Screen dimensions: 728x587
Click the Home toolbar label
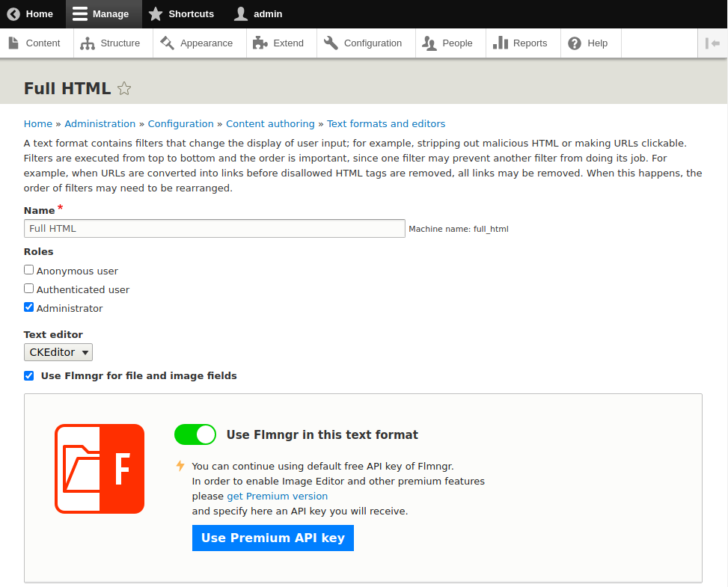click(x=40, y=14)
